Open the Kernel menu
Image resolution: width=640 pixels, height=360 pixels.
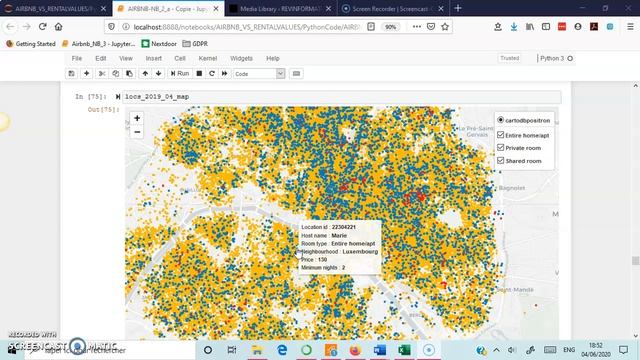(208, 58)
